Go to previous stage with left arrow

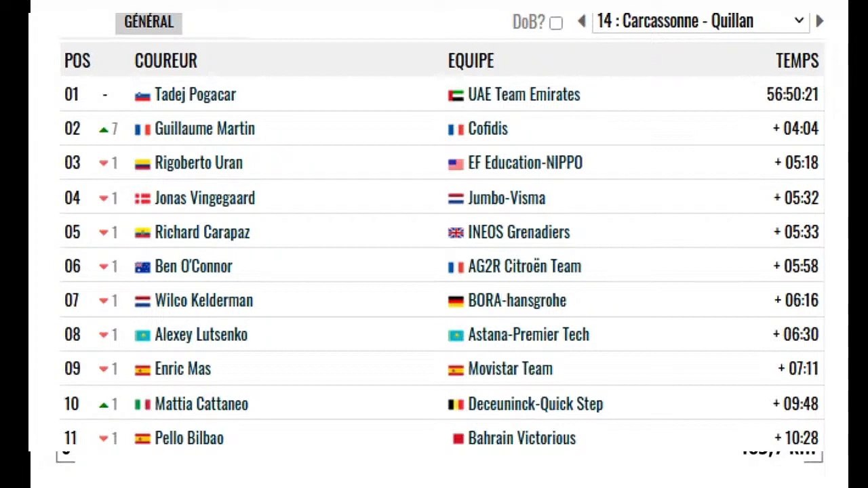[x=581, y=22]
